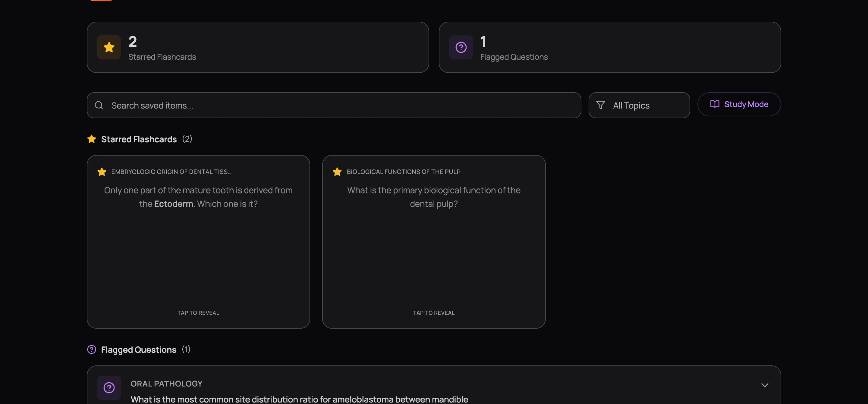Click the question mark icon in Flagged Questions stat card
Image resolution: width=868 pixels, height=404 pixels.
click(x=461, y=47)
